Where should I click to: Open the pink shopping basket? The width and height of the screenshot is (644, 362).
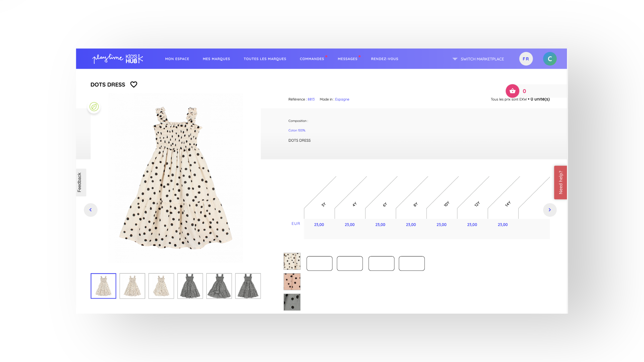click(x=512, y=91)
